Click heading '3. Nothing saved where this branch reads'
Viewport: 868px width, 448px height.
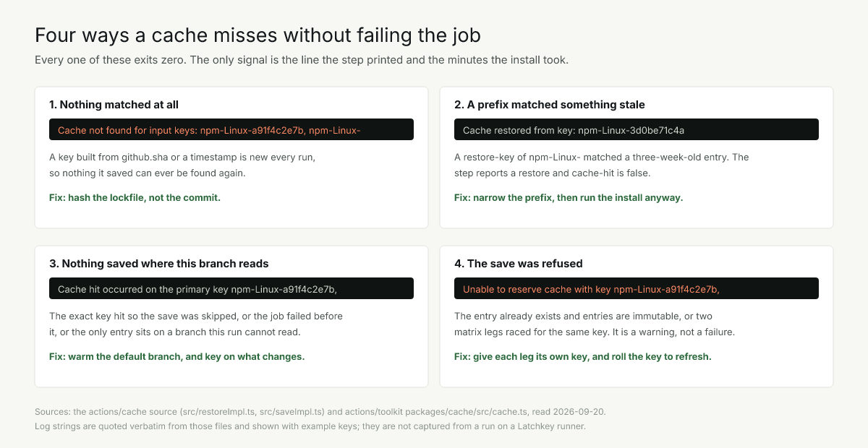coord(159,264)
